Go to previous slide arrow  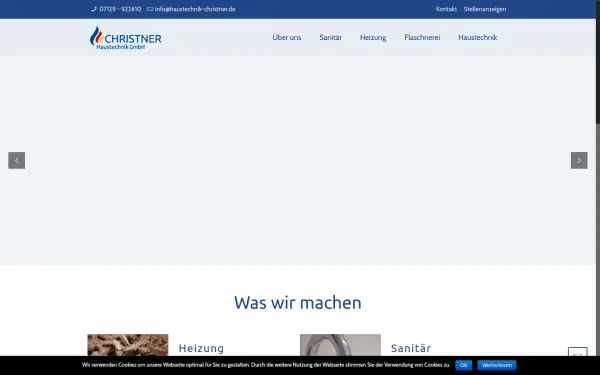[x=16, y=160]
